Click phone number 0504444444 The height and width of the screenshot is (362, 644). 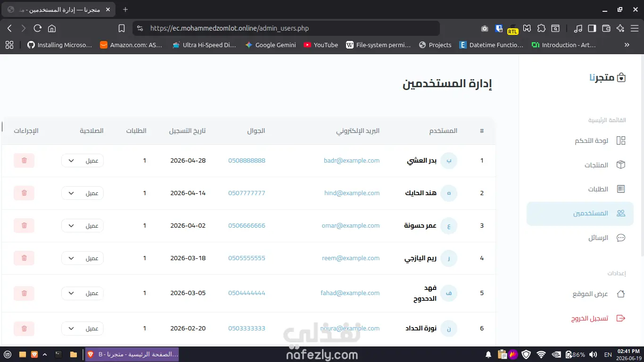click(247, 293)
